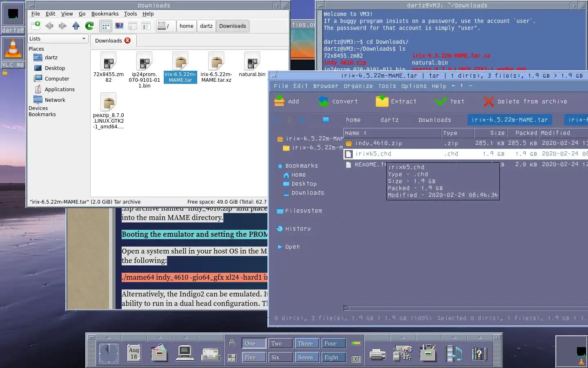
Task: Open the Go menu in the file manager
Action: click(x=82, y=13)
